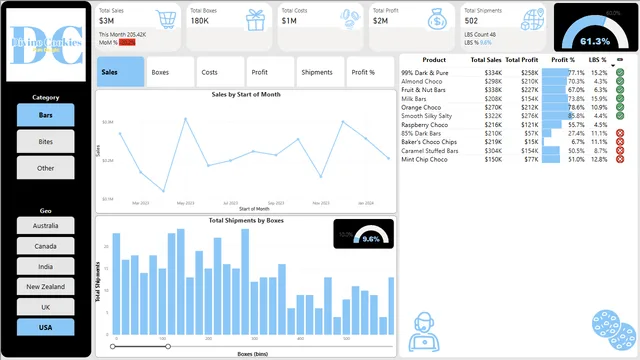
Task: Click the shopping cart icon on Total Sales
Action: [167, 19]
